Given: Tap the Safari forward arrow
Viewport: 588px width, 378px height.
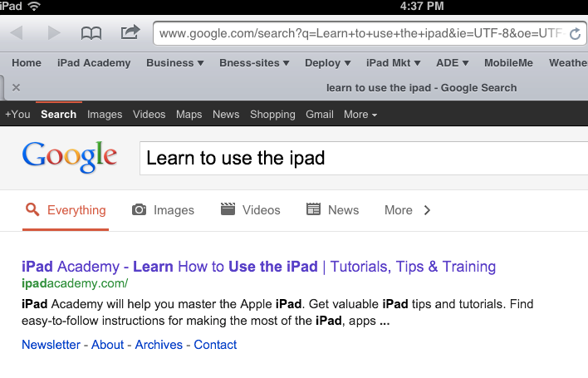Looking at the screenshot, I should tap(54, 33).
